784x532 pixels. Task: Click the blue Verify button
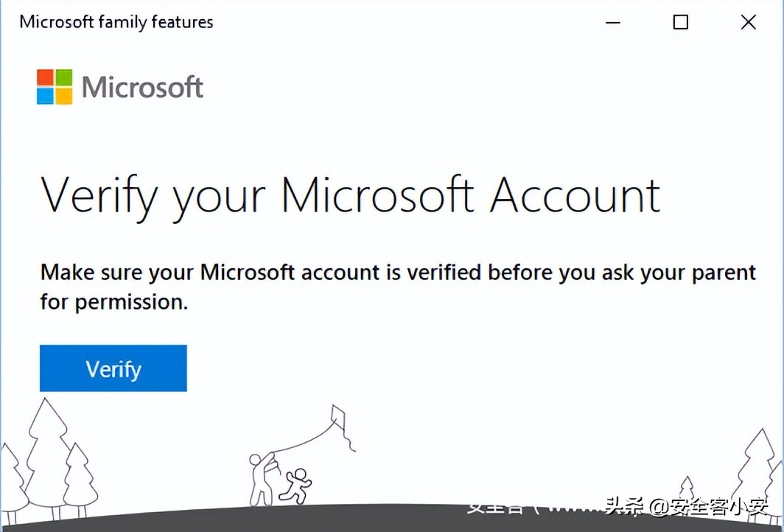coord(113,368)
